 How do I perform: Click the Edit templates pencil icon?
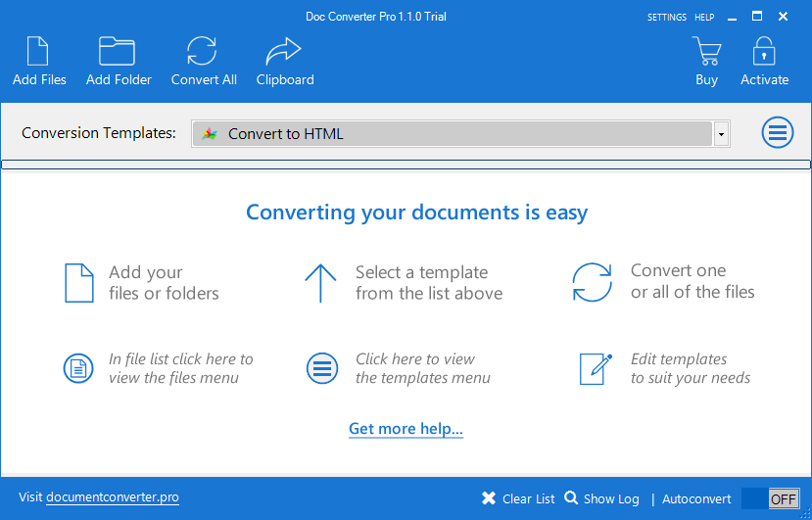tap(595, 369)
